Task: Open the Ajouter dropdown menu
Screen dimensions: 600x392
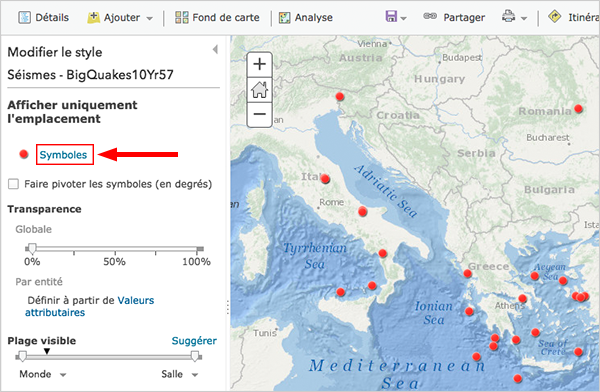Action: (x=120, y=17)
